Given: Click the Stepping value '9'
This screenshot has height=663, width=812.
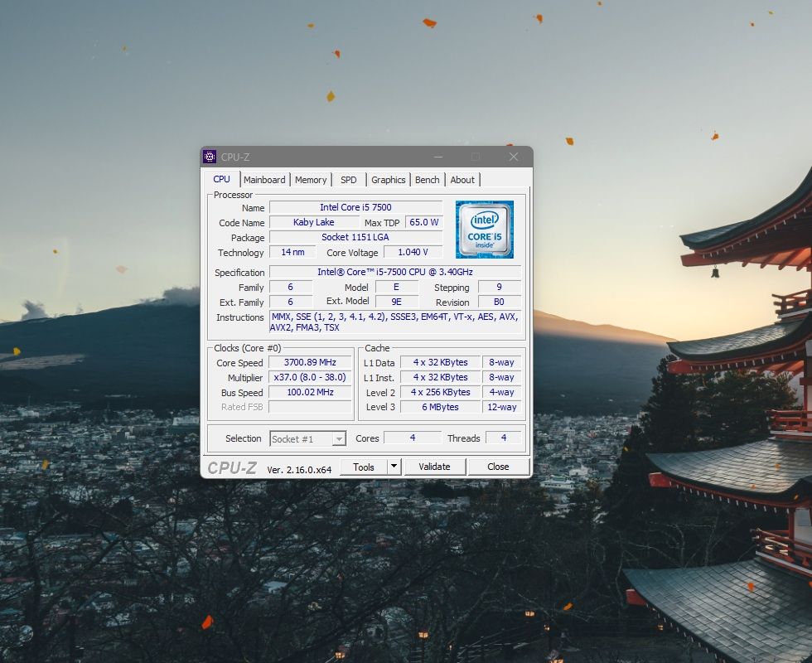Looking at the screenshot, I should (x=499, y=287).
